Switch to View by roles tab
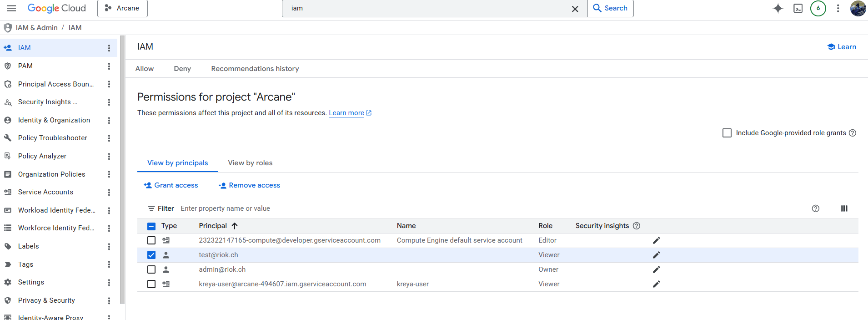Screen dimensions: 868x320 point(250,163)
